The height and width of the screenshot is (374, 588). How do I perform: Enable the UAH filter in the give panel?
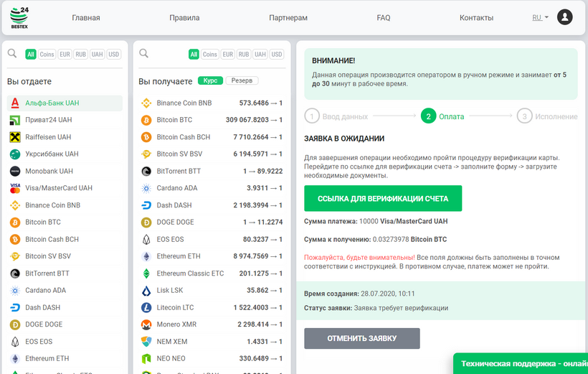97,55
